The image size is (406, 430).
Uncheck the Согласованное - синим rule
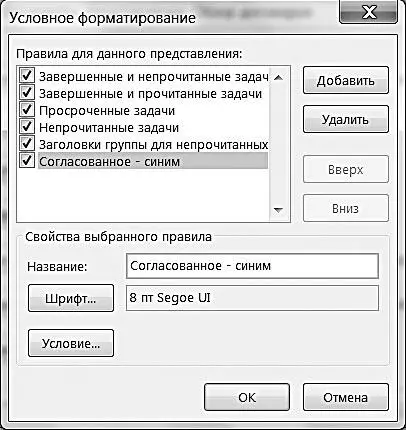27,160
